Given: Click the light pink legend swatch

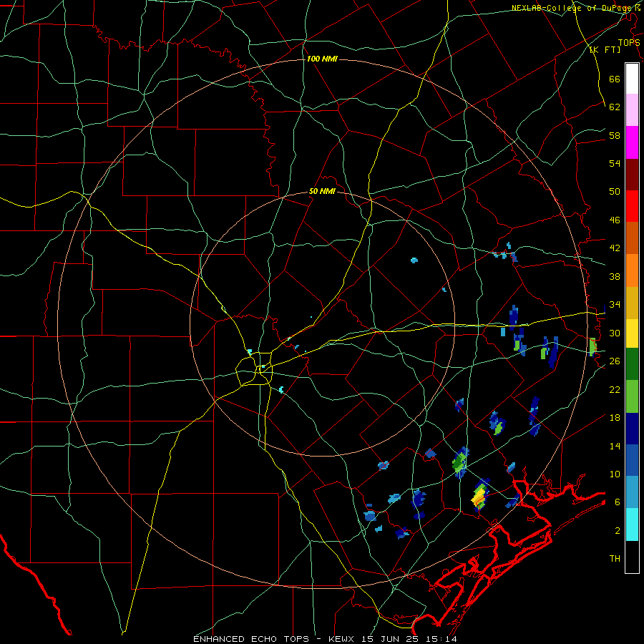Looking at the screenshot, I should pos(632,110).
